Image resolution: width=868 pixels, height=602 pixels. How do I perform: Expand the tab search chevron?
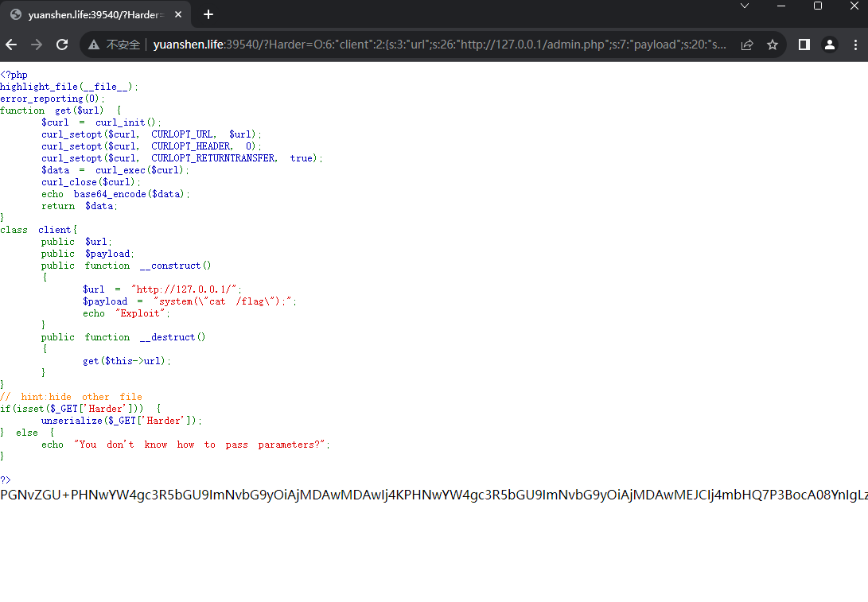point(745,6)
